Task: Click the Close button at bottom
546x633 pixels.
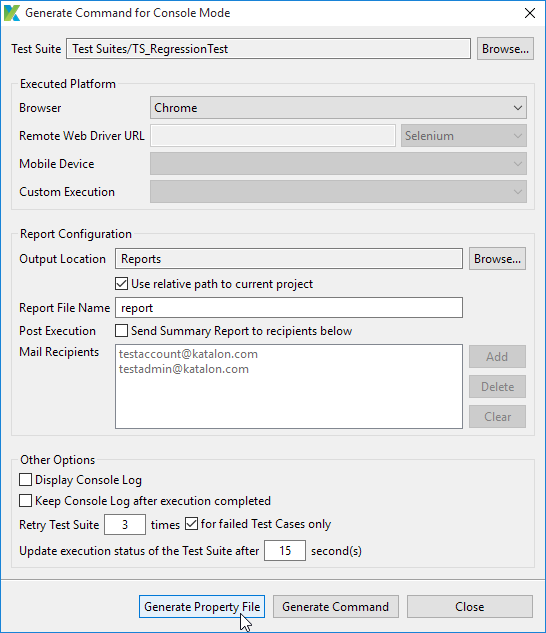Action: tap(470, 607)
